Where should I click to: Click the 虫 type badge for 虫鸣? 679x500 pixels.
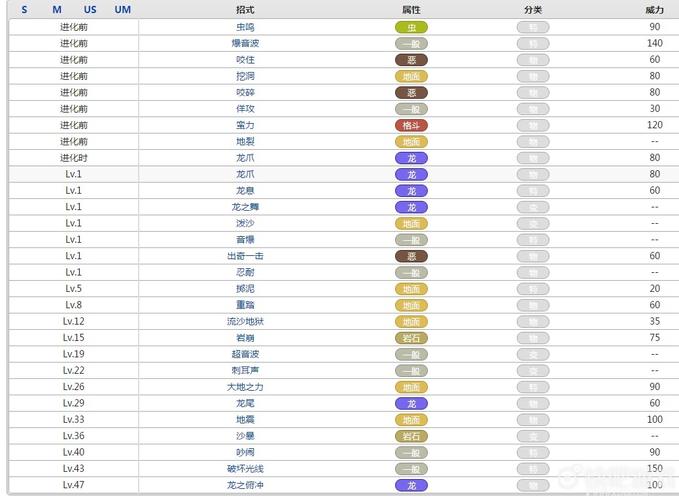tap(411, 27)
